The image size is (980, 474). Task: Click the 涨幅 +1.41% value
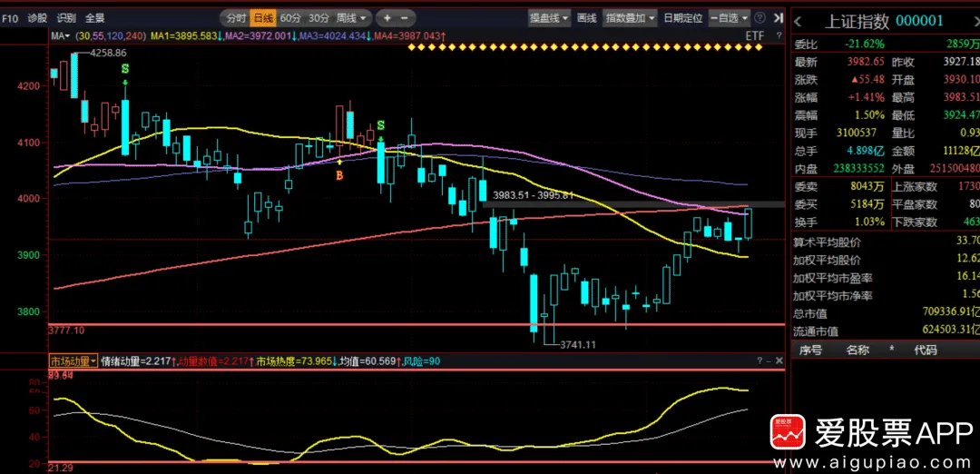[x=868, y=97]
